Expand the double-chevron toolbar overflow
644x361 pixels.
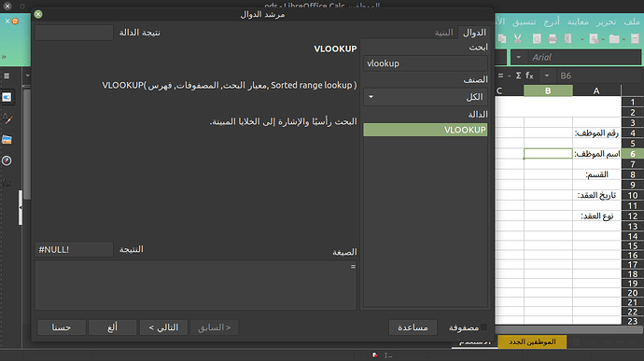tap(4, 57)
